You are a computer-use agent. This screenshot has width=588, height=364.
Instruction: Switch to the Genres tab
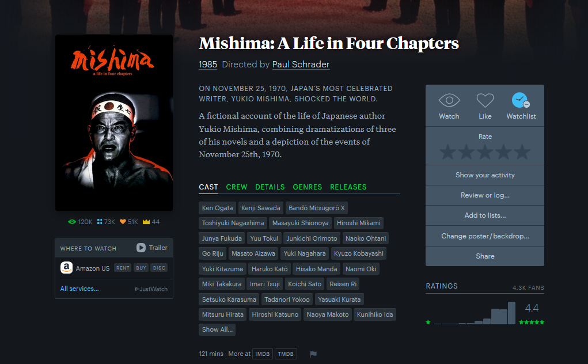click(308, 187)
